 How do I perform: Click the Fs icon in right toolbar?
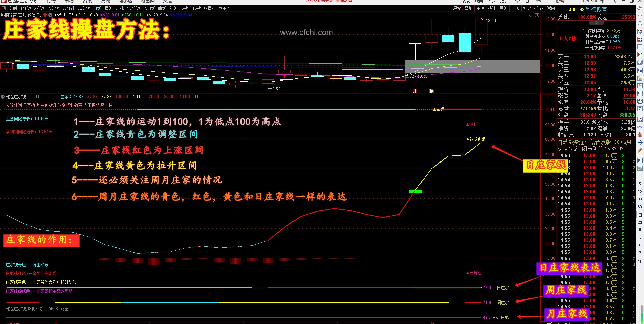[640, 161]
